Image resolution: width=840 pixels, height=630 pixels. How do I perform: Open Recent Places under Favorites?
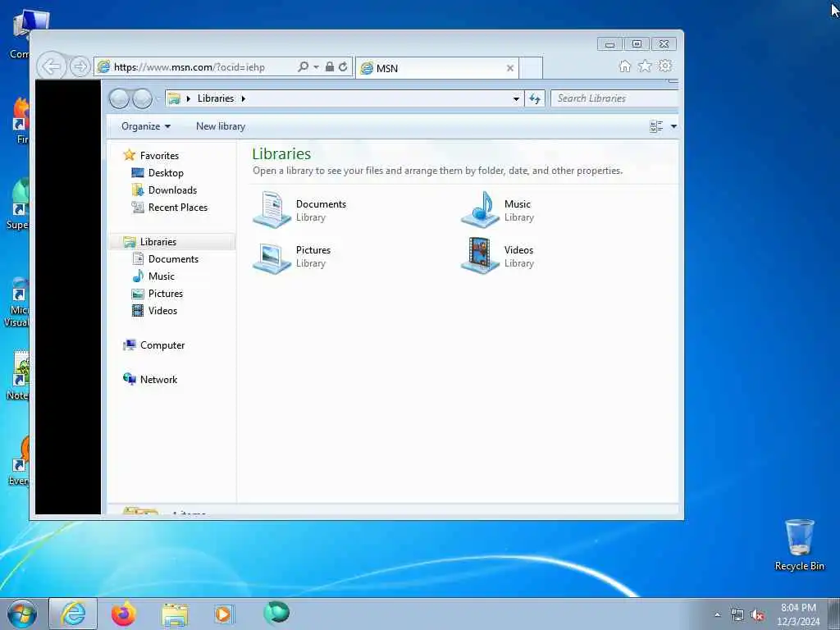tap(177, 208)
